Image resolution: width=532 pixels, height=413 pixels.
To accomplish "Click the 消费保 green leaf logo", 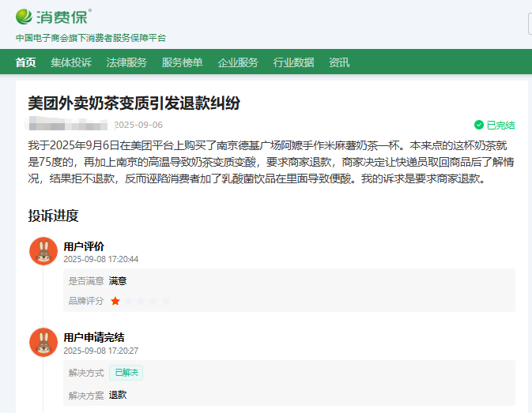I will 25,16.
